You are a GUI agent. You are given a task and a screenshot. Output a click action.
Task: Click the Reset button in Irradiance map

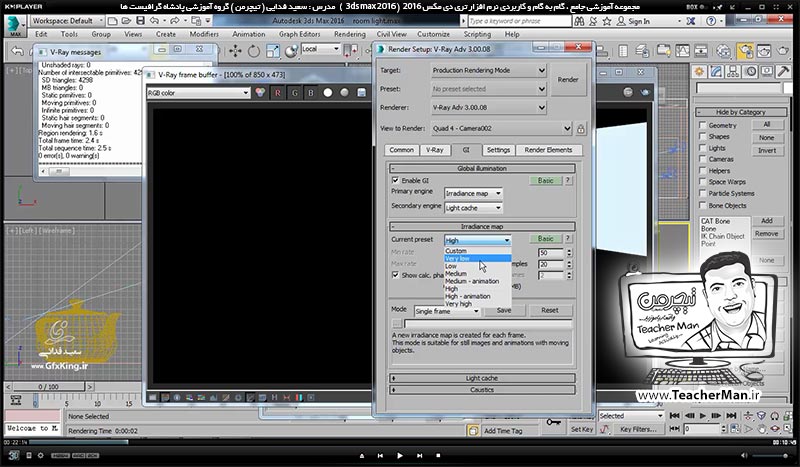[549, 310]
